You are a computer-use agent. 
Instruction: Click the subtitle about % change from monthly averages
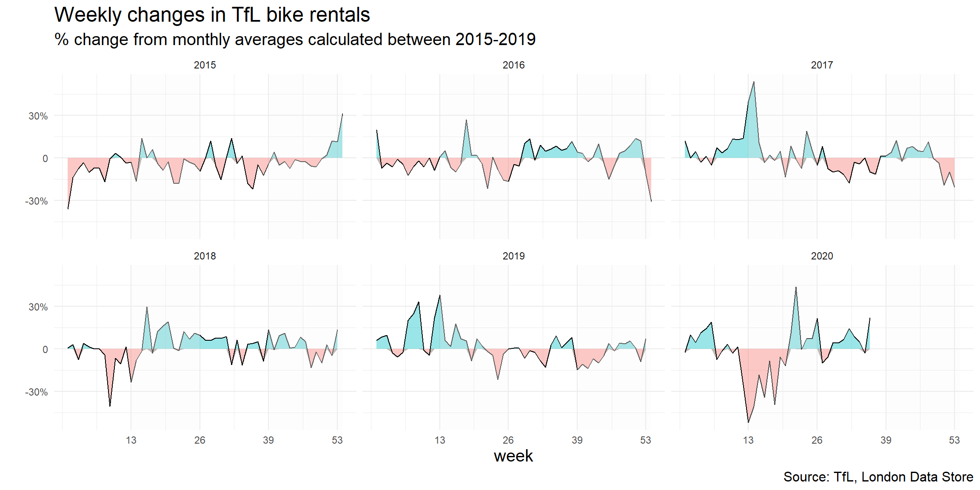coord(295,40)
